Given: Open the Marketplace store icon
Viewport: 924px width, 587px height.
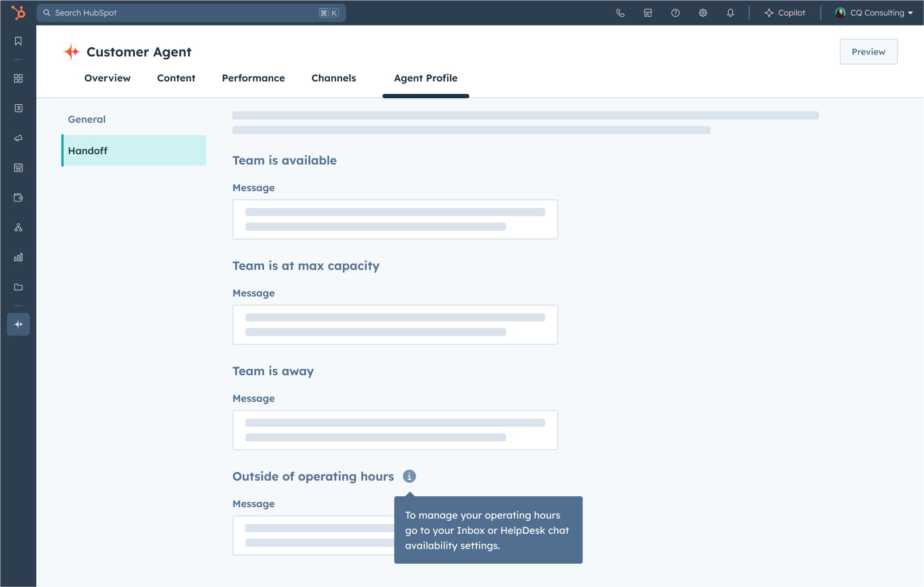Looking at the screenshot, I should tap(648, 13).
